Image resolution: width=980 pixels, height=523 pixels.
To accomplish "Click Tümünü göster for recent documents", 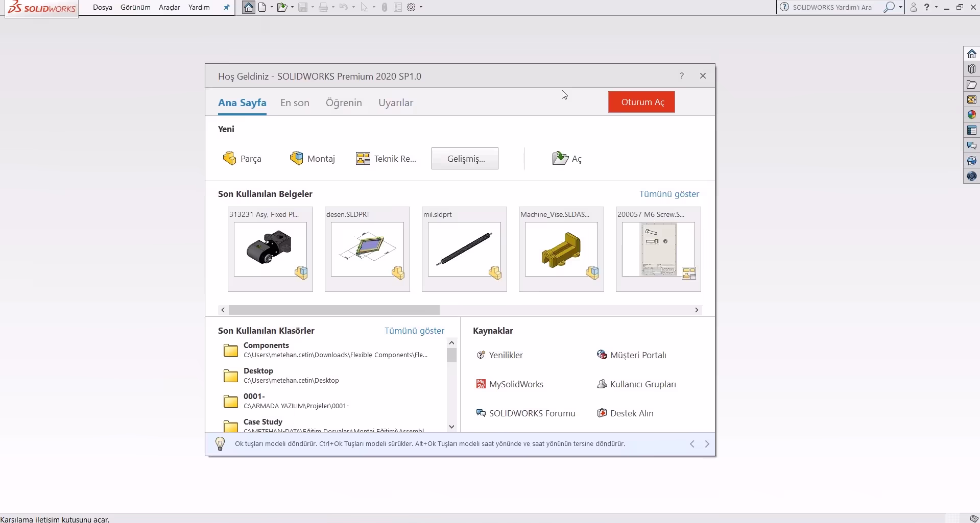I will 669,194.
